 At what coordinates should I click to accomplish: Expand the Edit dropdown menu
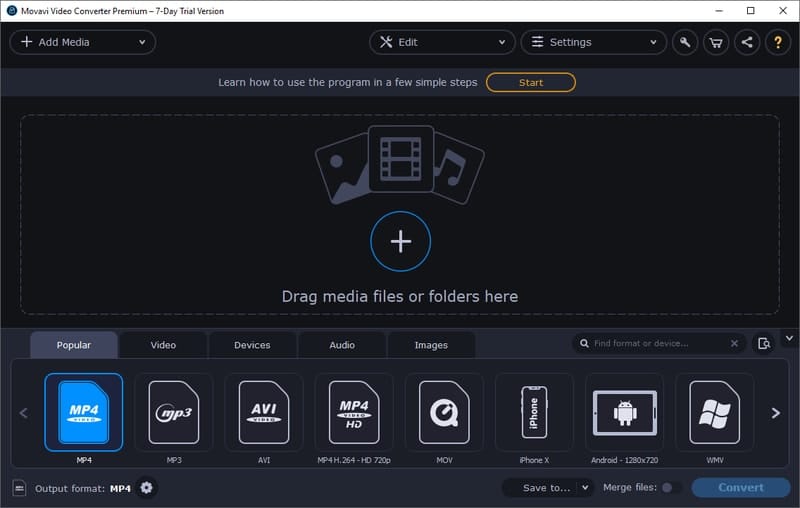coord(442,42)
